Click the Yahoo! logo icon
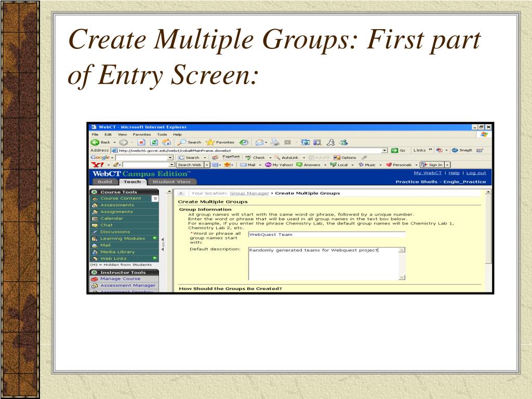This screenshot has height=399, width=532. [98, 165]
